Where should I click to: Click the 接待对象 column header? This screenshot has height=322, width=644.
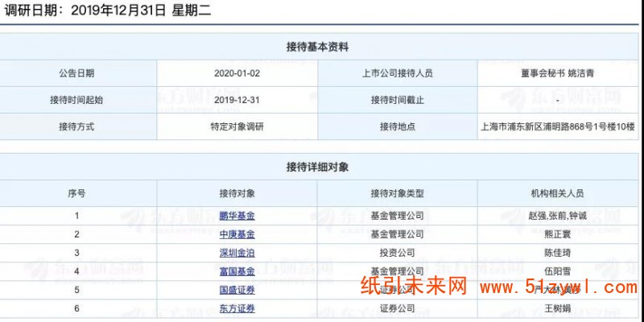(x=237, y=193)
